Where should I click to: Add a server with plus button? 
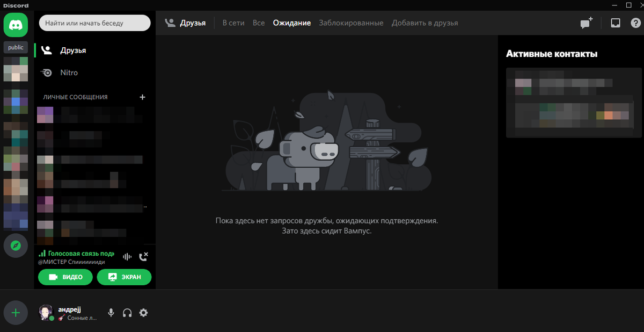tap(16, 313)
